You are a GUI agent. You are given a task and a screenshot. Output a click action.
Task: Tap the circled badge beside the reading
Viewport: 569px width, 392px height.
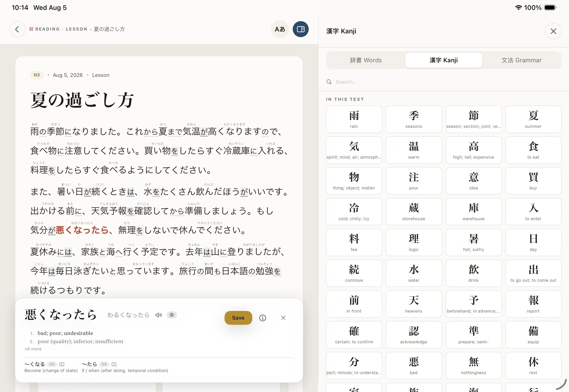click(x=172, y=315)
